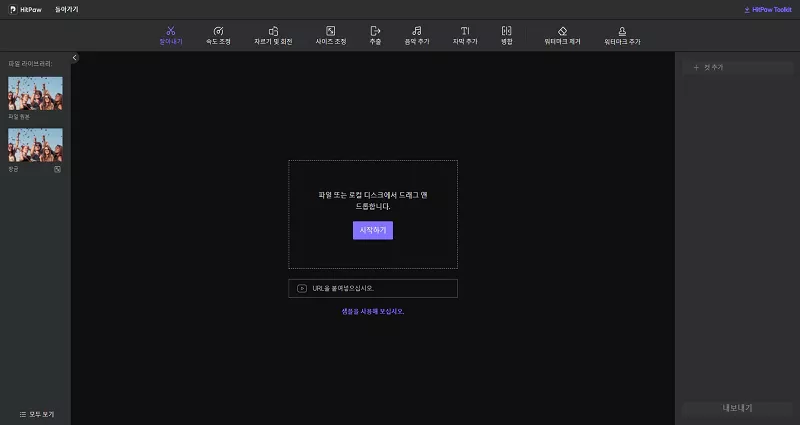This screenshot has height=425, width=800.
Task: Click the 모두 보기 view all button
Action: coord(36,414)
